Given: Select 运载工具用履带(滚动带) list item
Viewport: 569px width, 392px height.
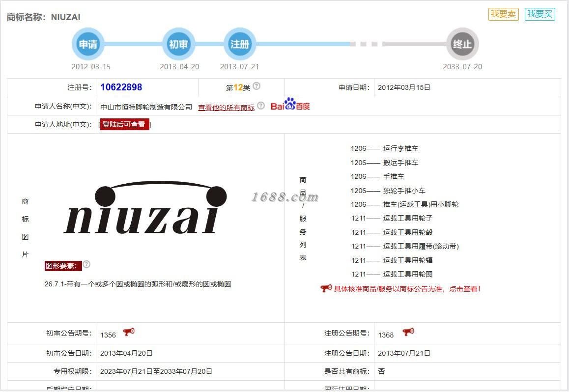Looking at the screenshot, I should 405,247.
